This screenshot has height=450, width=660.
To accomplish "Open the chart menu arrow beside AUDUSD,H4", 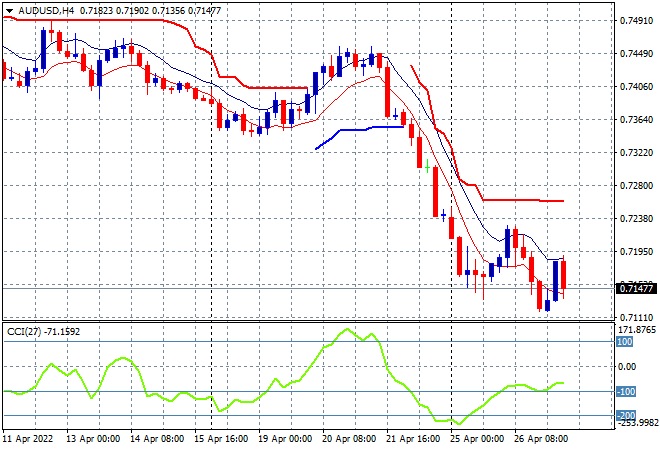I will [x=9, y=10].
